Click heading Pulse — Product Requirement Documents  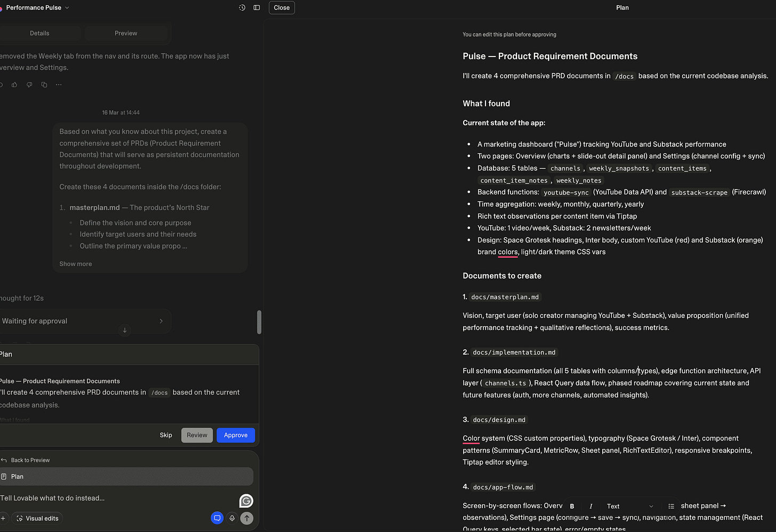[550, 56]
